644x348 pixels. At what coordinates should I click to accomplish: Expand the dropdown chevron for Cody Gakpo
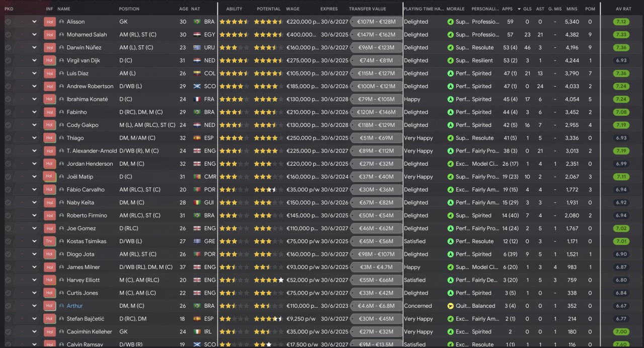coord(34,125)
